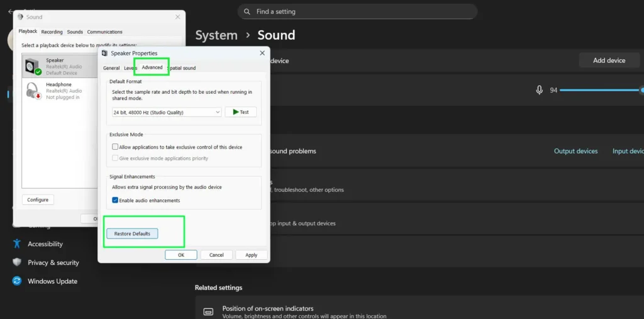Screen dimensions: 644x319
Task: Open Windows Update in Settings sidebar
Action: (x=53, y=281)
